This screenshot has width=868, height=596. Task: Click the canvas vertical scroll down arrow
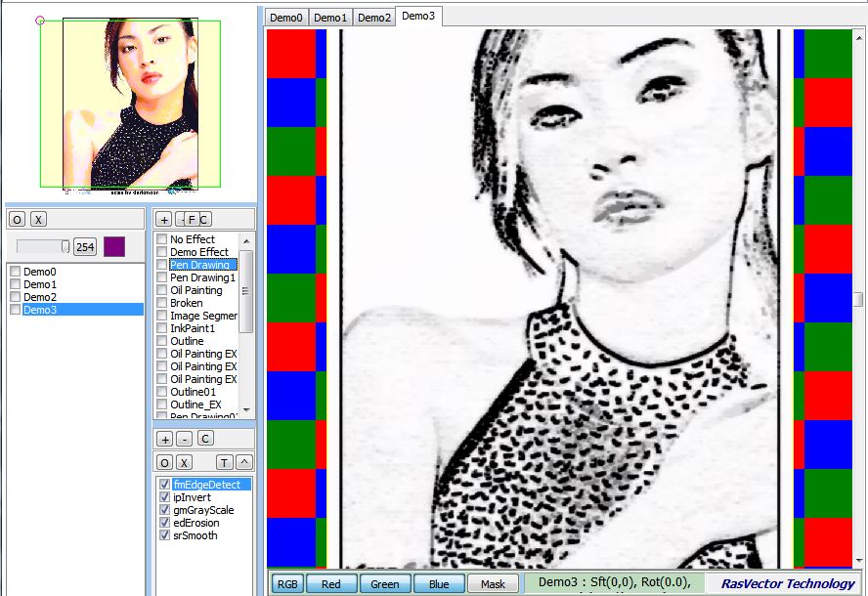pos(858,561)
